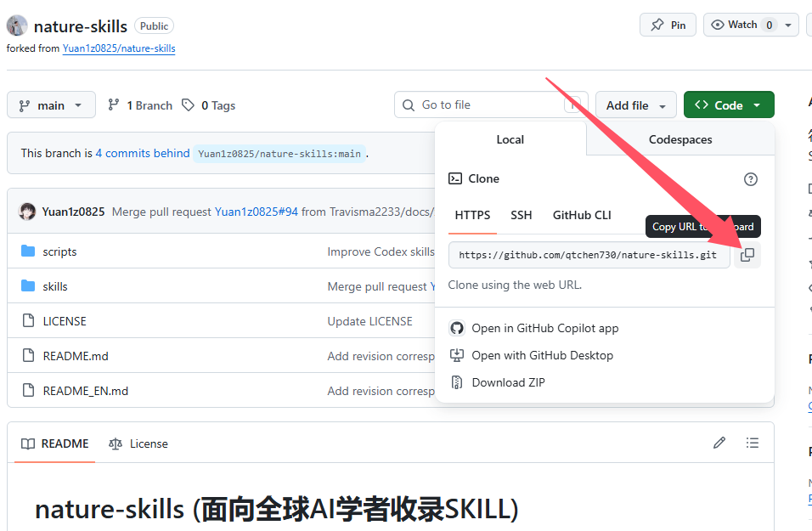Select the SSH clone tab
Image resolution: width=812 pixels, height=531 pixels.
coord(521,215)
